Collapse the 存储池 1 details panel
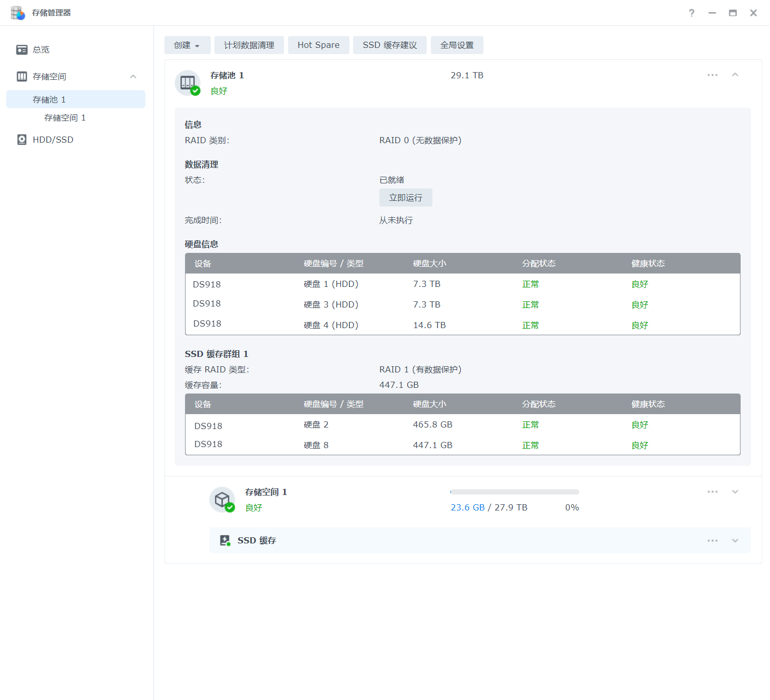770x700 pixels. click(735, 75)
